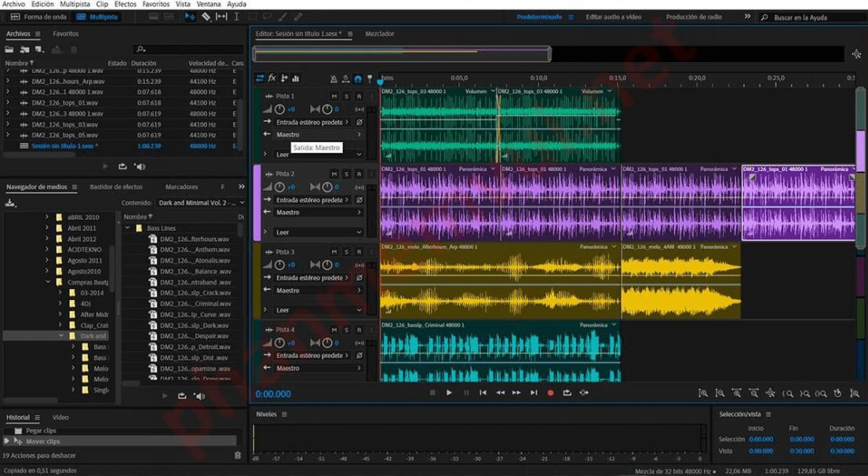
Task: Click the open file folder icon in Archivos
Action: [9, 49]
